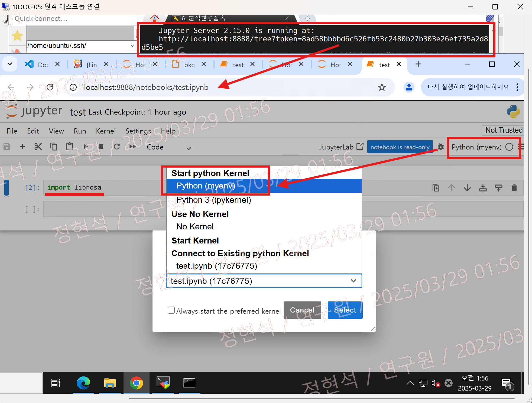Click the Cancel button in dialog
This screenshot has width=532, height=403.
302,310
